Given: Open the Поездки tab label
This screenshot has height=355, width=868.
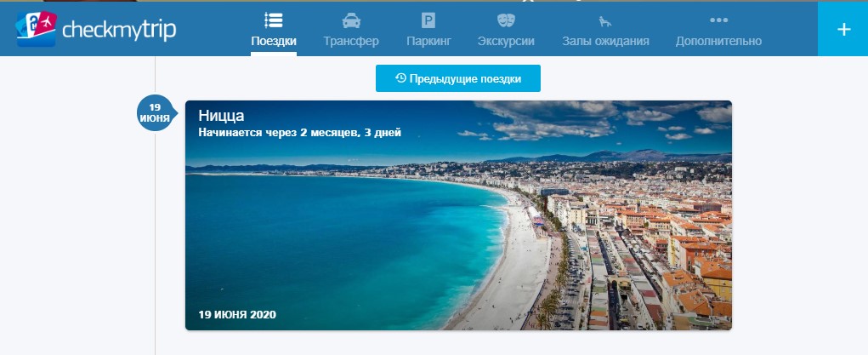Looking at the screenshot, I should 274,41.
